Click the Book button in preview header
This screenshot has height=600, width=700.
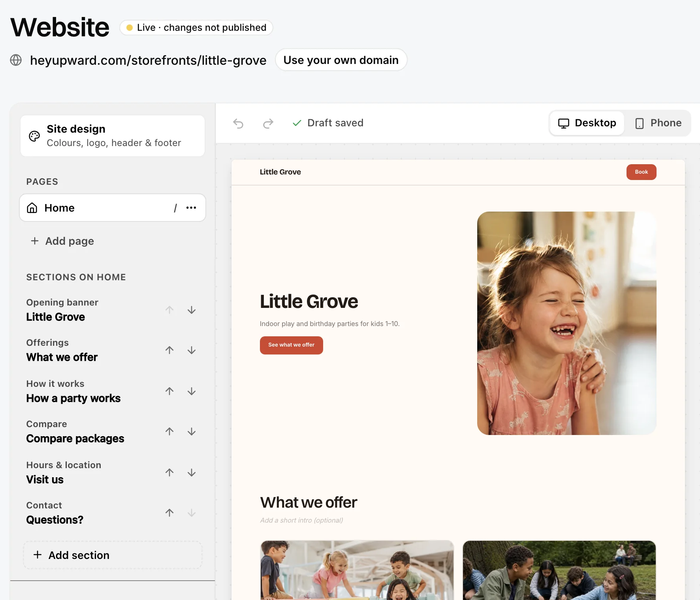pos(641,172)
